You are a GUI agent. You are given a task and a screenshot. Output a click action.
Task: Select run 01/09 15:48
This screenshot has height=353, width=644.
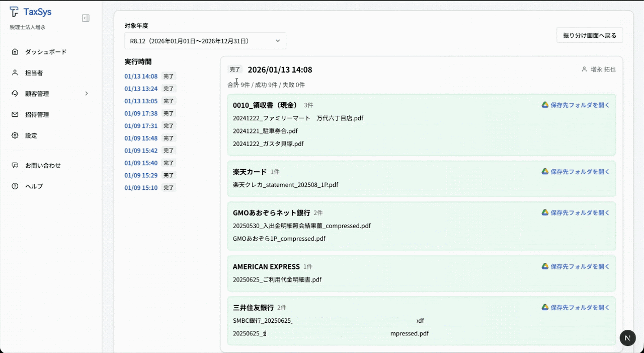point(141,138)
